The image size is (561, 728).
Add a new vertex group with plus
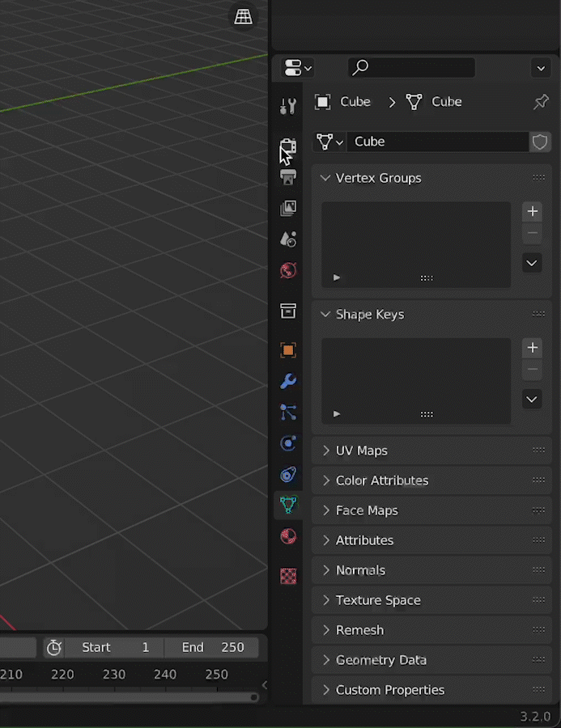pos(532,212)
